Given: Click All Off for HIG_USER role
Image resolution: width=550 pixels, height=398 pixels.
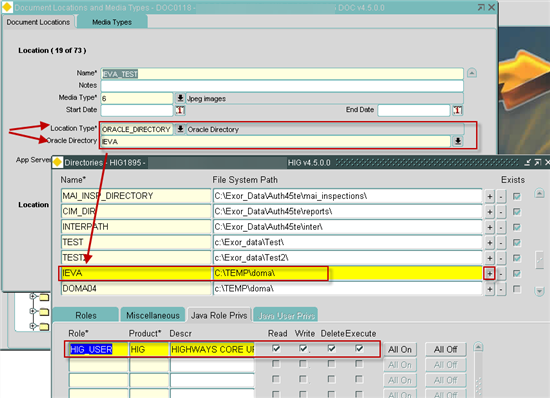Looking at the screenshot, I should tap(445, 349).
